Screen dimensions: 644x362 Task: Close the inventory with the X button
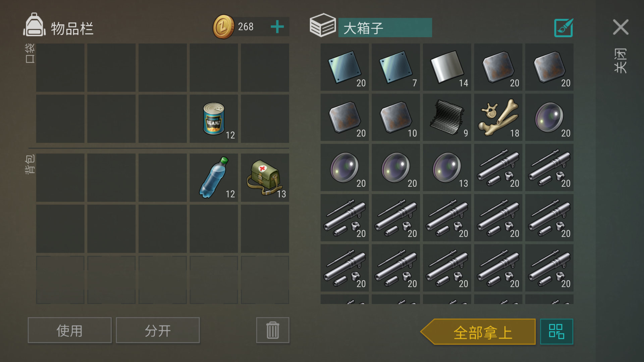pos(621,27)
